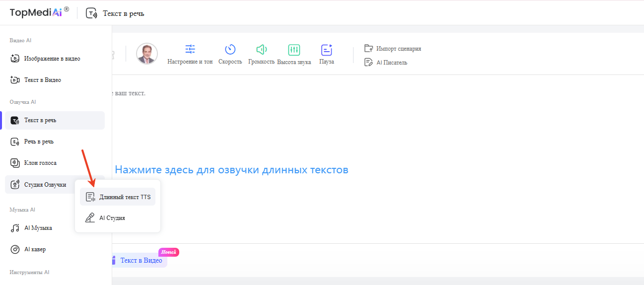Click the Импорт сценария folder icon
Screen dimensions: 644x285
pos(368,48)
